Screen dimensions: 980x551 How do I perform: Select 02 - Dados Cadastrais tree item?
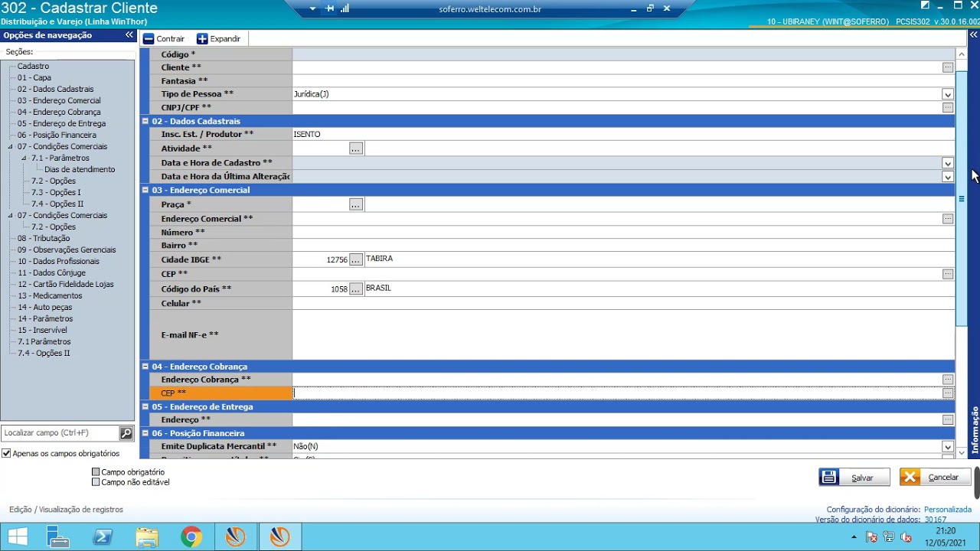pyautogui.click(x=56, y=90)
